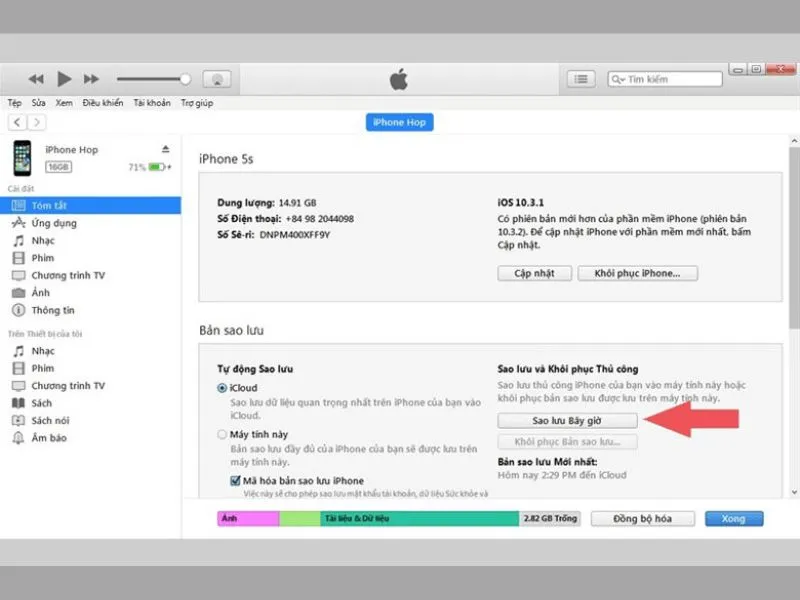Screen dimensions: 800x600
Task: Click the Sách nói audiobooks icon
Action: click(x=18, y=420)
